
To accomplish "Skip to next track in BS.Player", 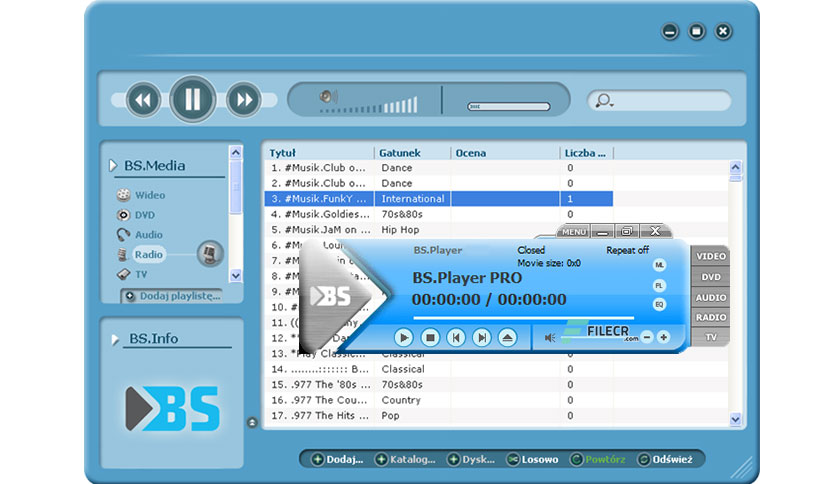I will click(x=482, y=338).
